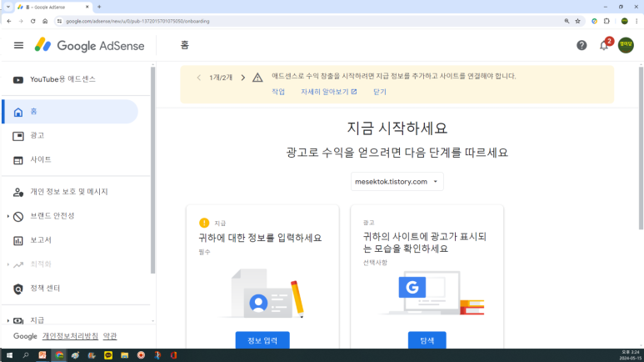Click the zoom magnifier icon in the address bar
Screen dimensions: 644x362
567,21
